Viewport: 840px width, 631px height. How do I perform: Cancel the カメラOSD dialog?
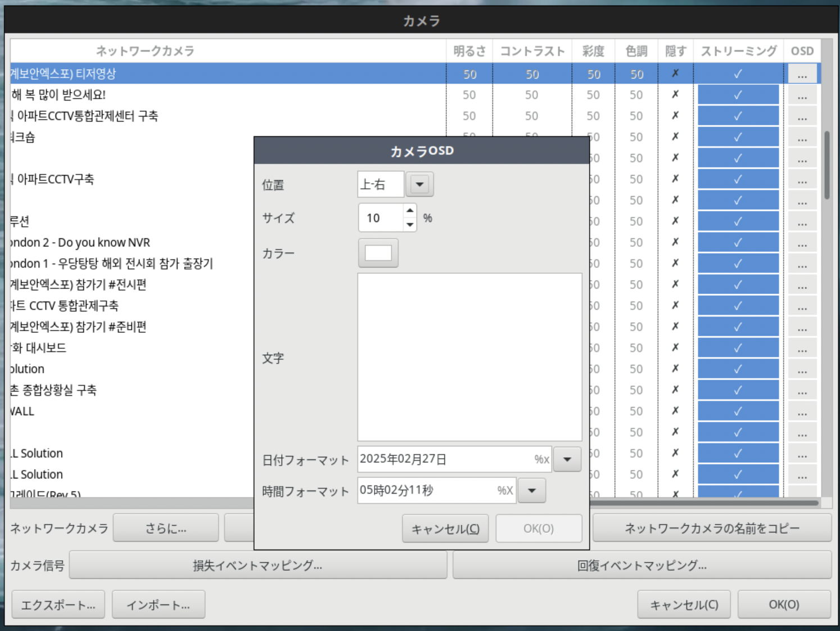(445, 529)
